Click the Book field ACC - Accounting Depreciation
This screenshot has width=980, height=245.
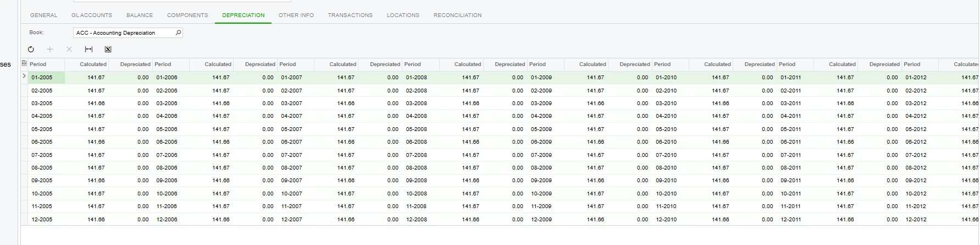(x=128, y=33)
